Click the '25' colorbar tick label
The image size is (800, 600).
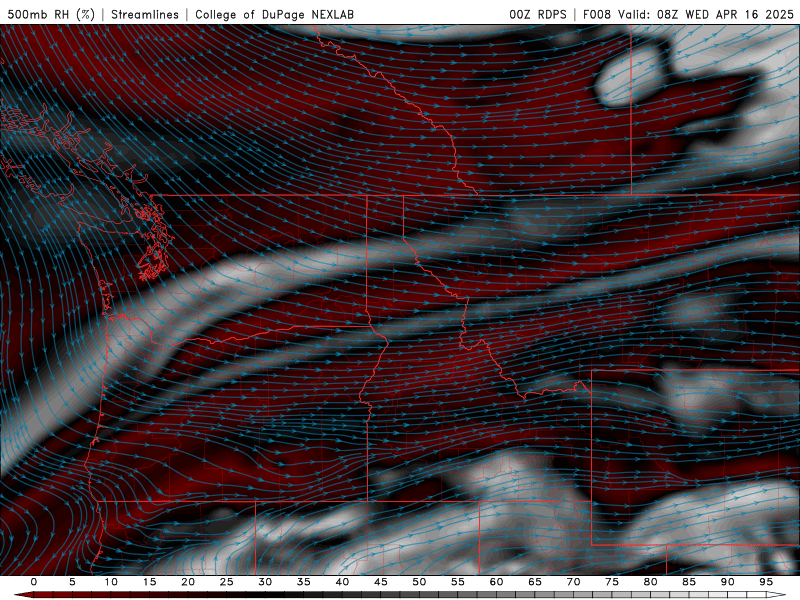click(x=227, y=582)
